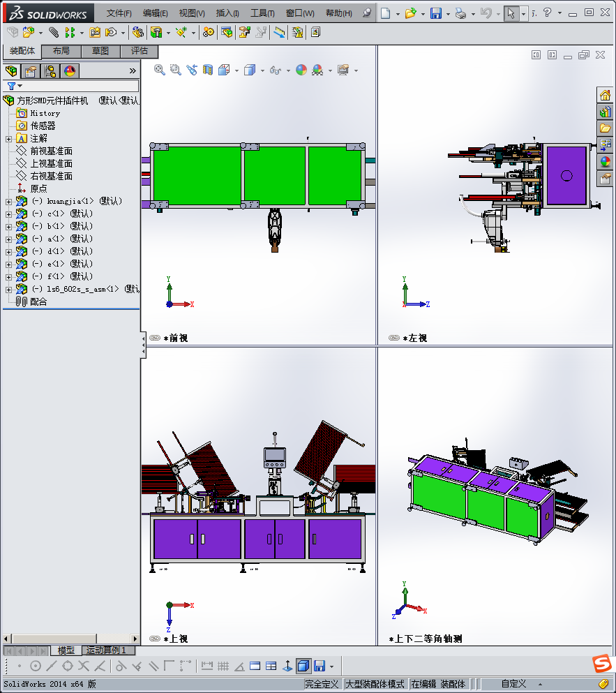Screen dimensions: 616x693
Task: Click the Zoom to fit magnifier
Action: pyautogui.click(x=159, y=70)
